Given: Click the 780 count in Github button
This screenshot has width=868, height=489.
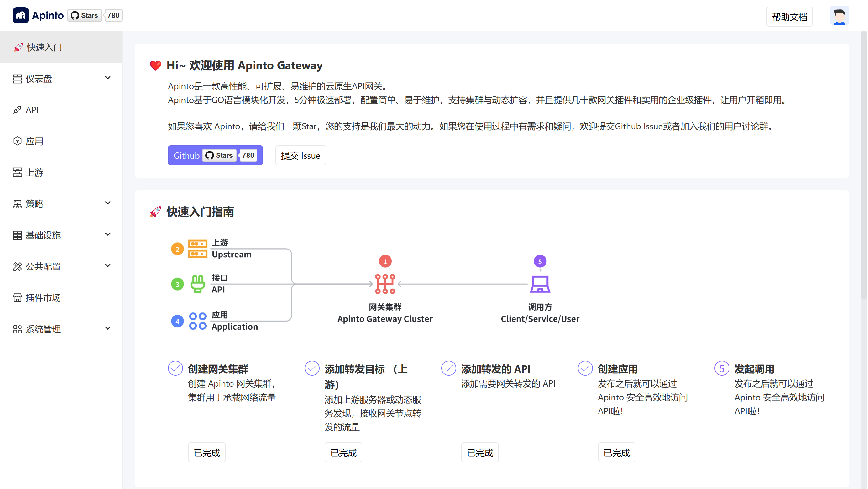Looking at the screenshot, I should point(248,156).
